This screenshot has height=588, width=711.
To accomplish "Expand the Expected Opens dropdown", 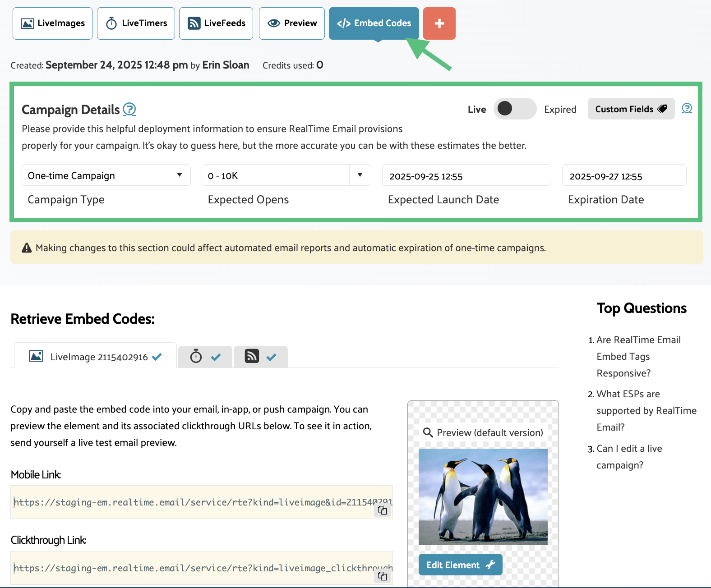I will click(286, 175).
